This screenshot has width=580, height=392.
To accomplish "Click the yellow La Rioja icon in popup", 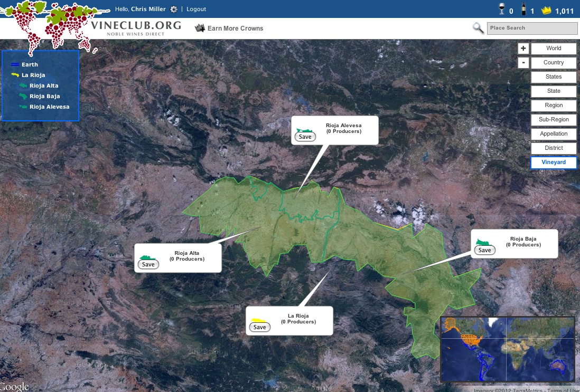I will click(258, 320).
